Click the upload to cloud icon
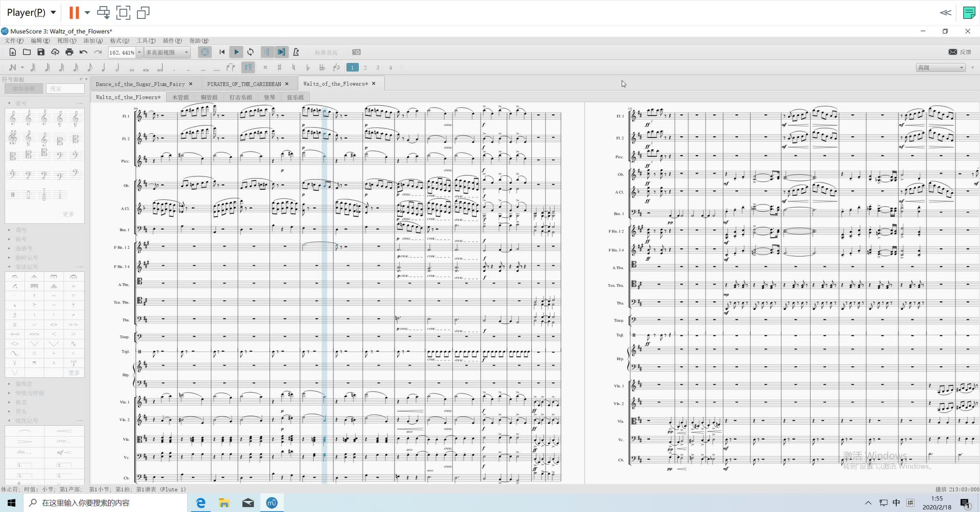Screen dimensions: 980x512 [x=55, y=52]
